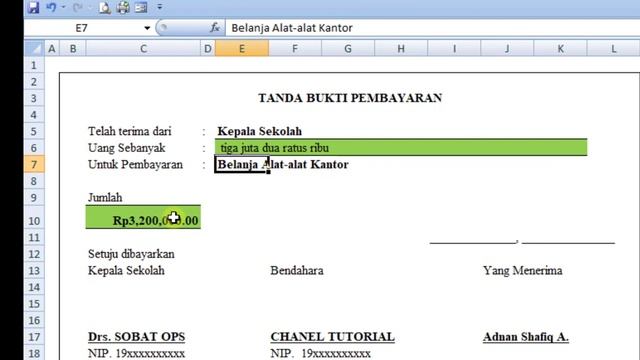Viewport: 640px width, 360px height.
Task: Select column K header
Action: [x=560, y=49]
